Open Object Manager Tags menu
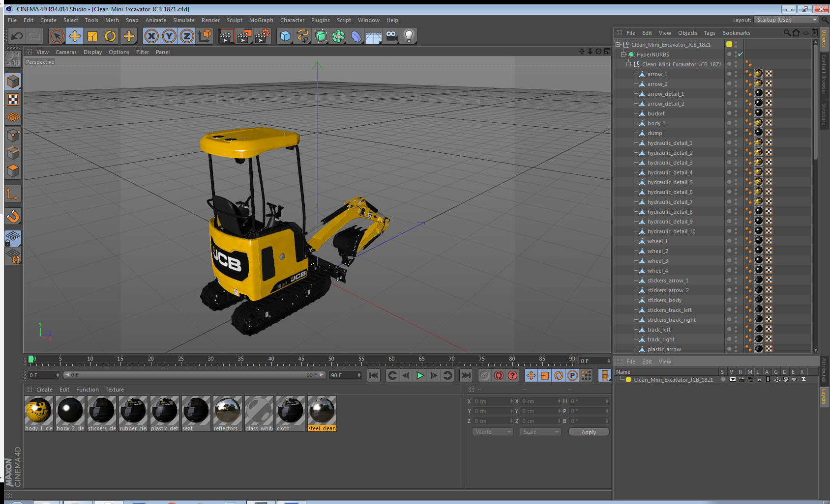The height and width of the screenshot is (504, 830). click(710, 33)
